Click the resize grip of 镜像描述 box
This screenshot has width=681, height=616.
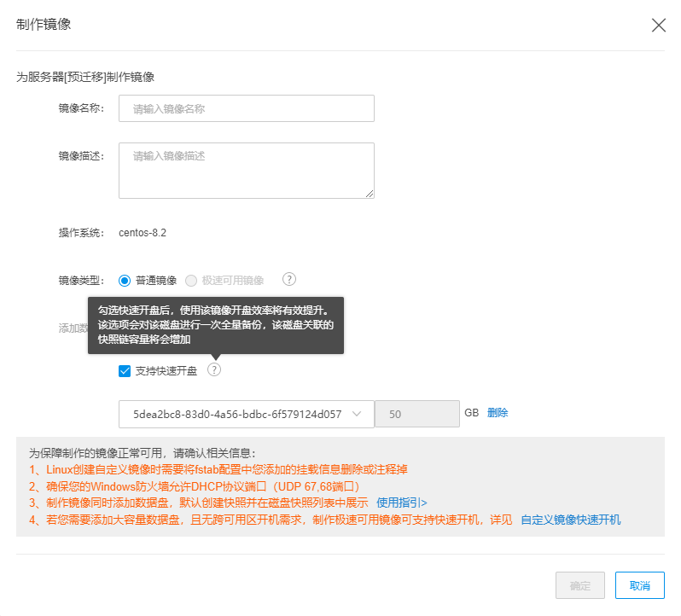[370, 194]
